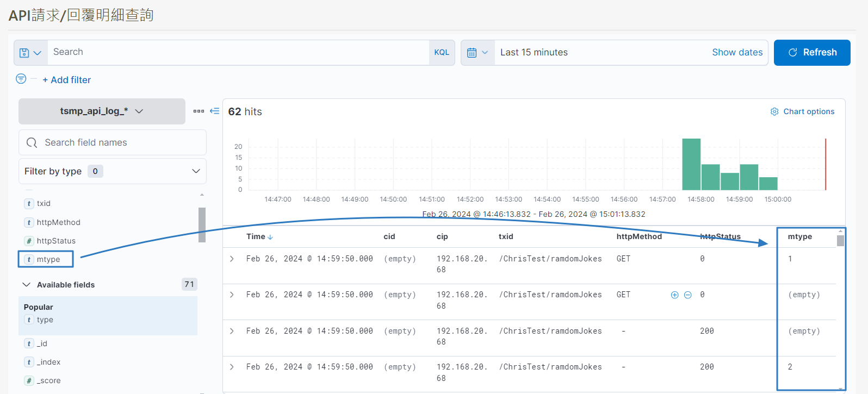Click the cip column header

[x=442, y=236]
